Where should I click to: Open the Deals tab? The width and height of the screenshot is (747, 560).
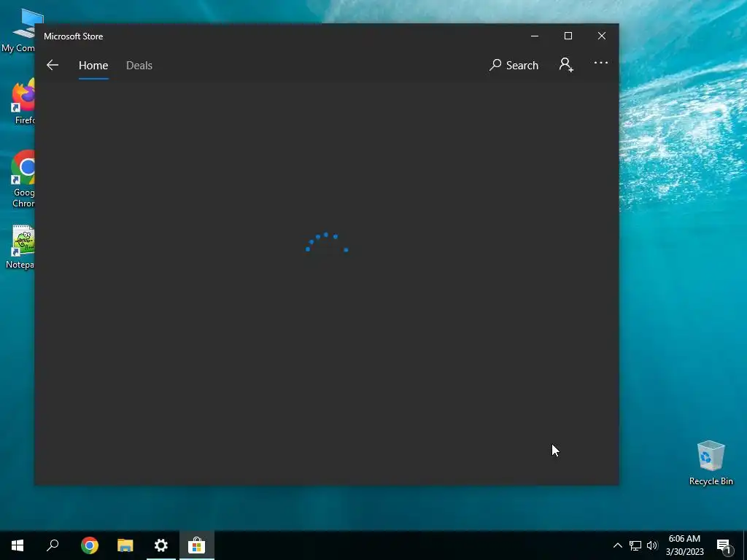[139, 65]
